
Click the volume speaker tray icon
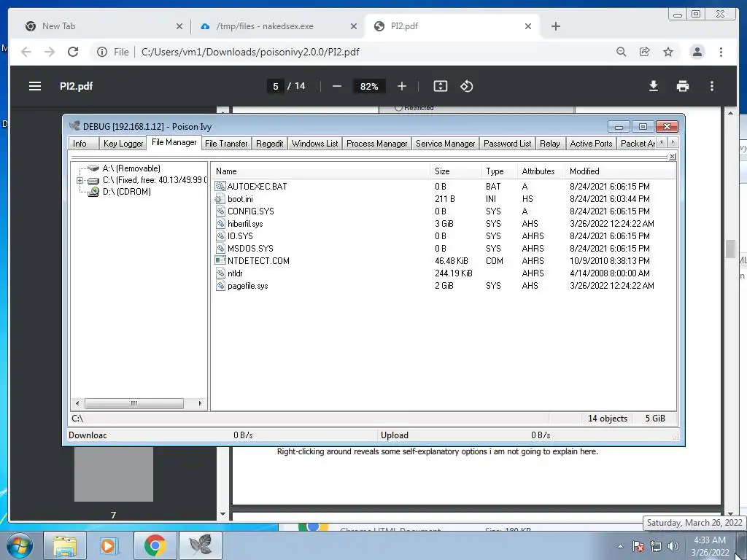[x=673, y=546]
